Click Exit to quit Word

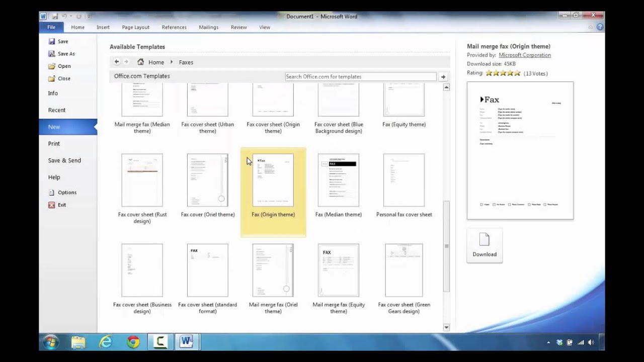click(x=57, y=205)
